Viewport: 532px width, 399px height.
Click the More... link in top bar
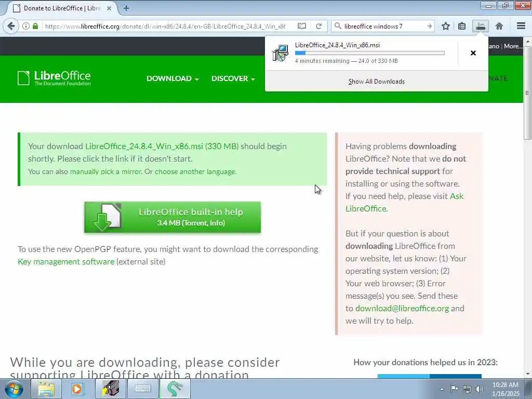512,46
